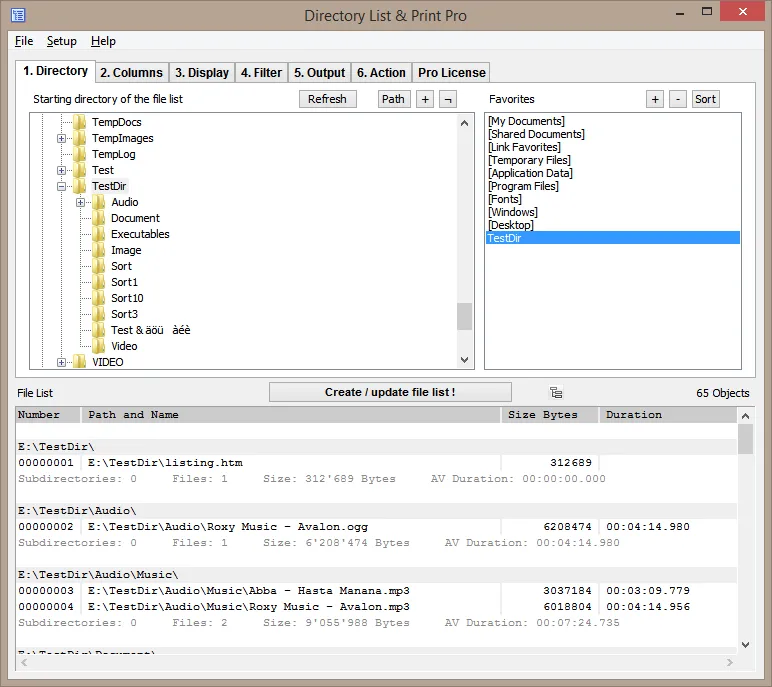Select the Test & äöü àéè folder

(151, 330)
